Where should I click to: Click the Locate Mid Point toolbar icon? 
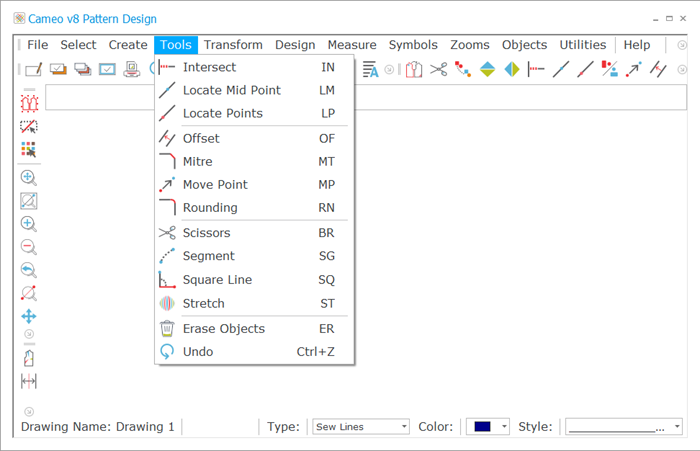click(561, 69)
